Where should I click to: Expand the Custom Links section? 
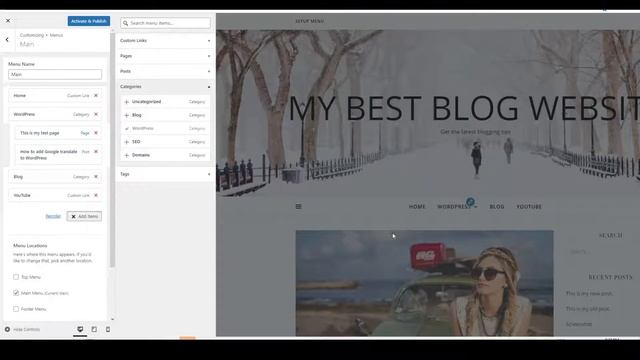165,41
